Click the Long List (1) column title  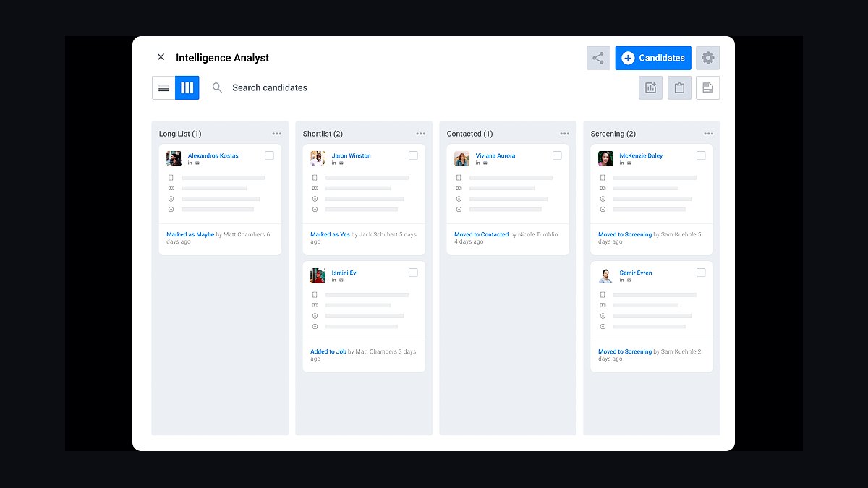180,134
